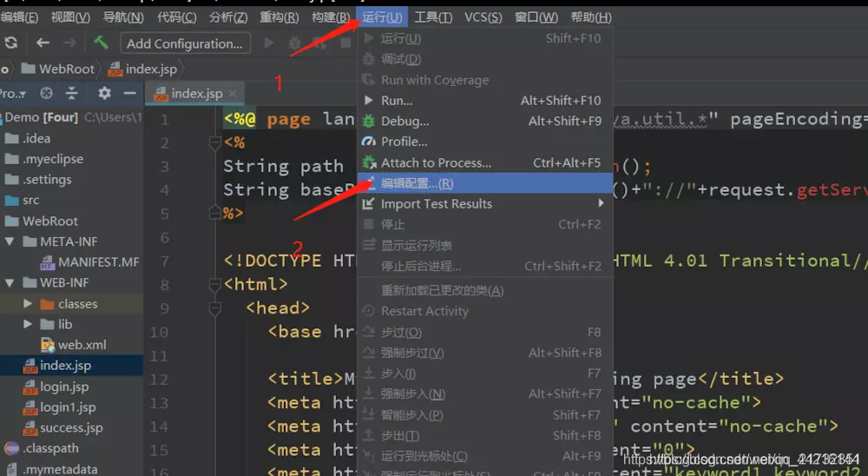Screen dimensions: 868x476
Task: Click the collapse all icon in project panel
Action: [71, 93]
